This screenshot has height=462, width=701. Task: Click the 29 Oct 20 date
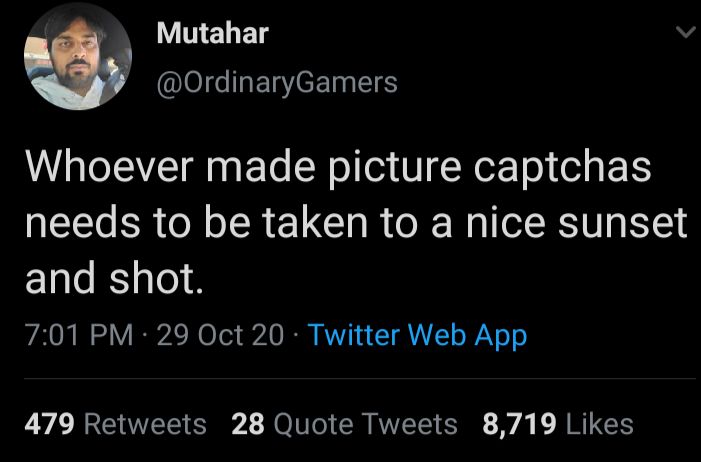(220, 335)
